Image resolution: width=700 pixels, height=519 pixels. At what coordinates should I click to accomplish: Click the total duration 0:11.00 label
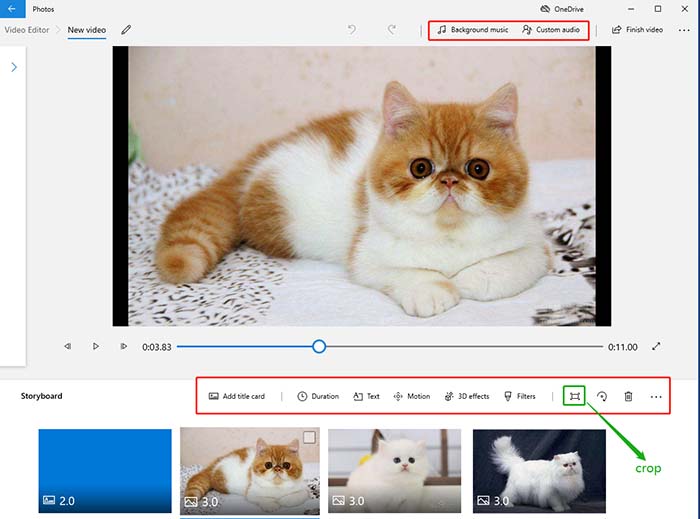tap(622, 347)
